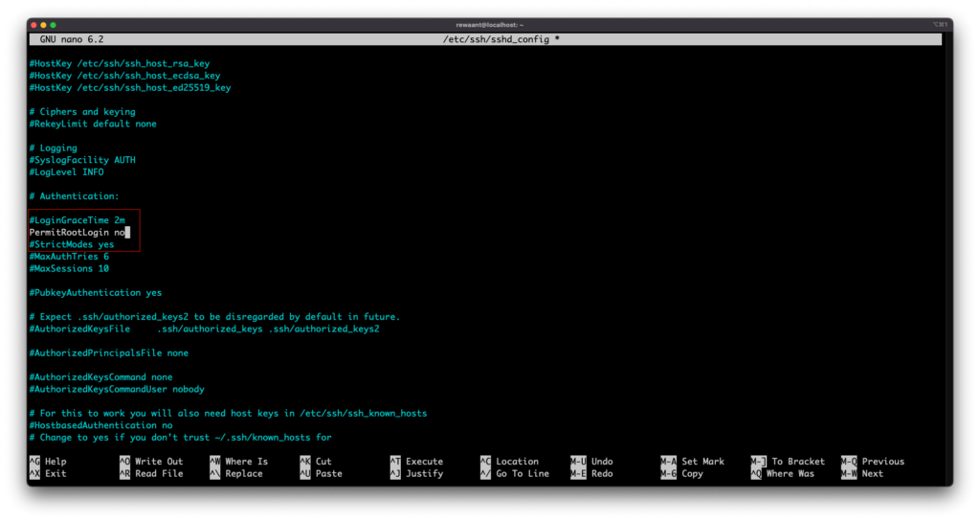This screenshot has height=522, width=980.
Task: Click the M-U Undo shortcut
Action: tap(591, 462)
